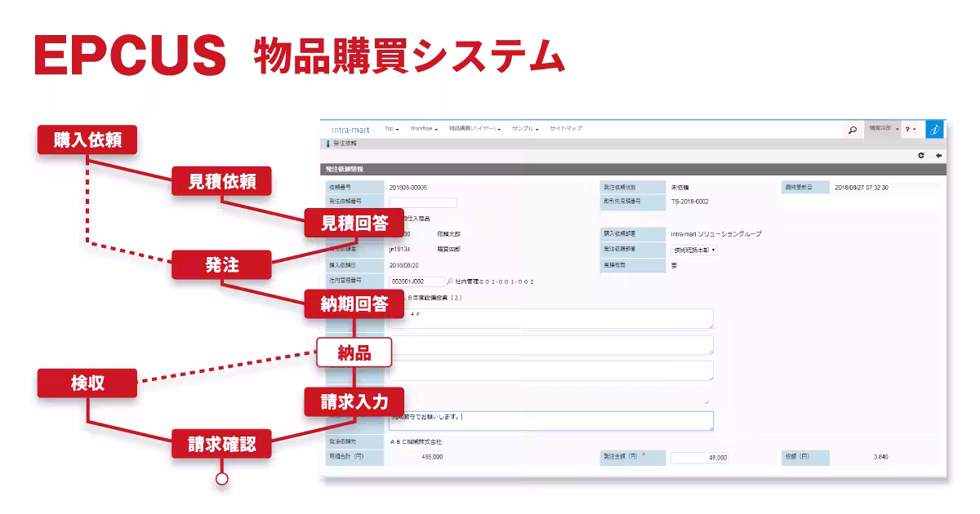Click the 請求入力 process label
980x514 pixels.
click(354, 401)
